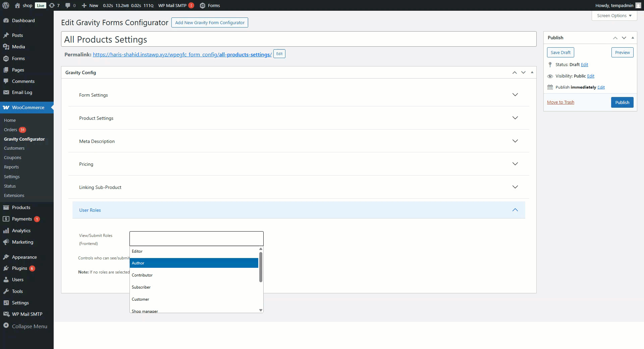Click the WordPress logo icon in admin bar
The height and width of the screenshot is (349, 644).
(6, 5)
